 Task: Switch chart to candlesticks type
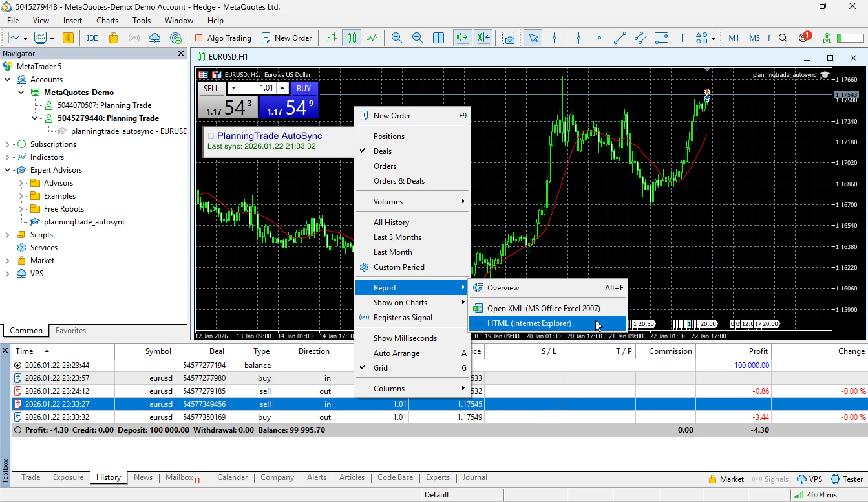pyautogui.click(x=352, y=38)
